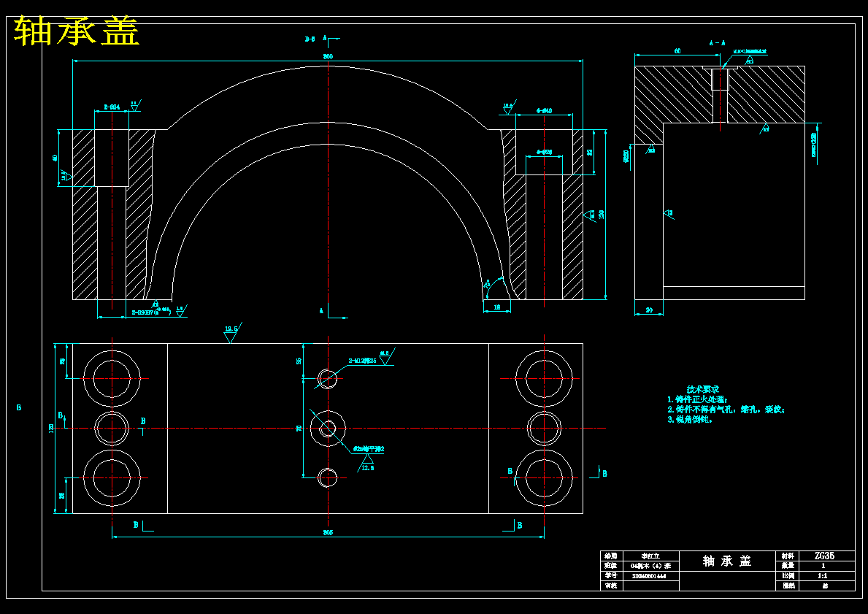Click technical note line 3 锐角倒钝

point(690,420)
